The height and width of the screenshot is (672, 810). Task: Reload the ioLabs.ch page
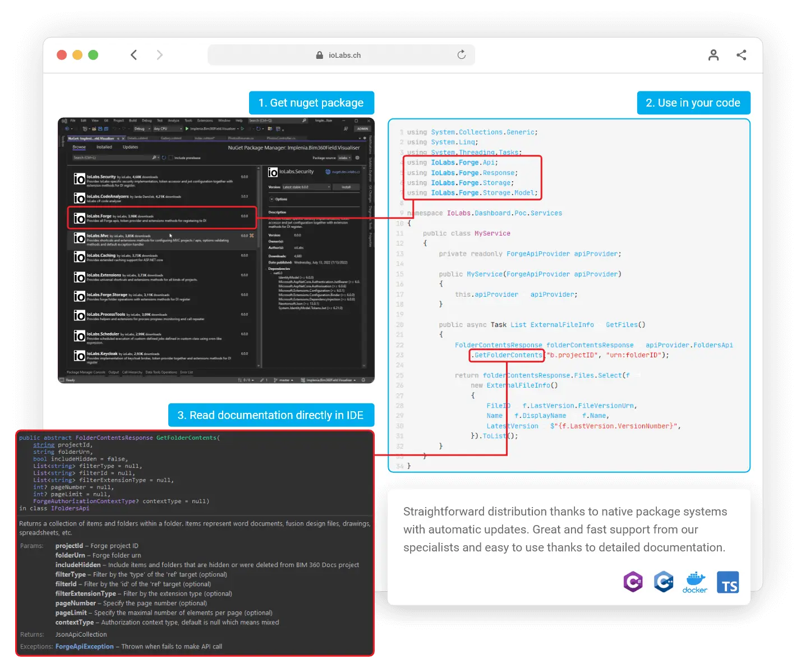461,55
